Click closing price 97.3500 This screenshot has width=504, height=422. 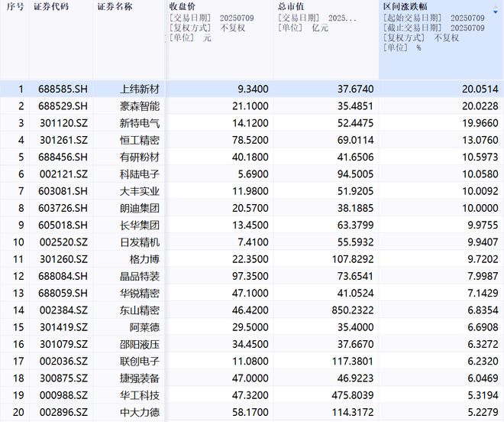[250, 276]
